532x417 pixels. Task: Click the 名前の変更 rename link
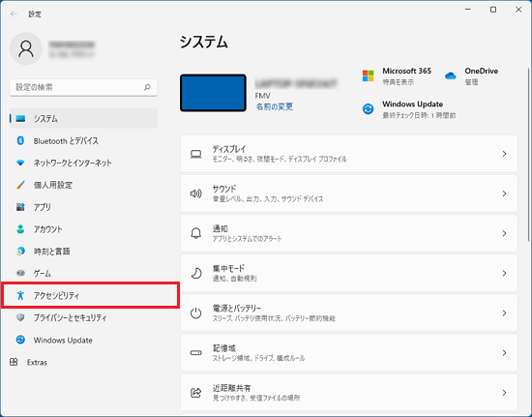tap(275, 106)
